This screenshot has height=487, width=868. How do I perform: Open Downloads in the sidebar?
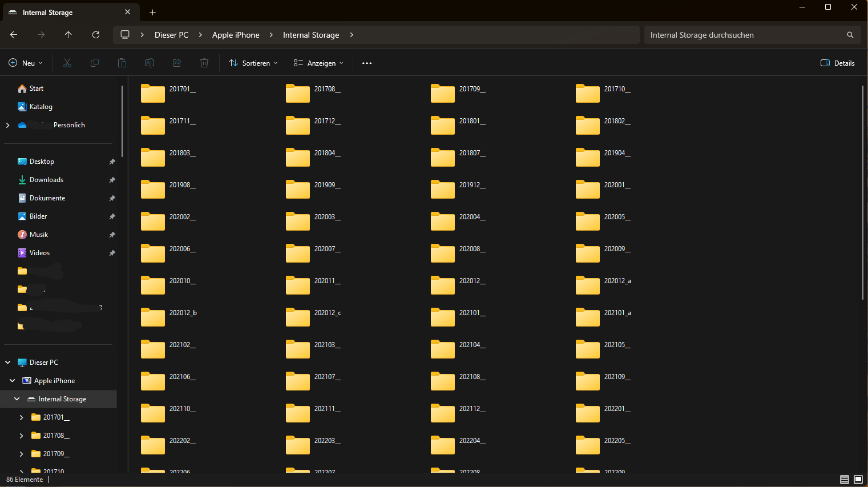click(x=46, y=180)
